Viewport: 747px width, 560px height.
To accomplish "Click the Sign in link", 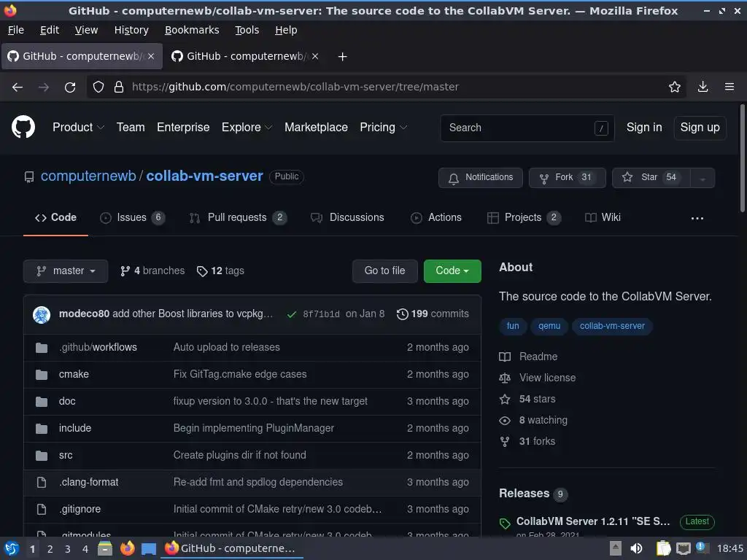I will coord(644,127).
